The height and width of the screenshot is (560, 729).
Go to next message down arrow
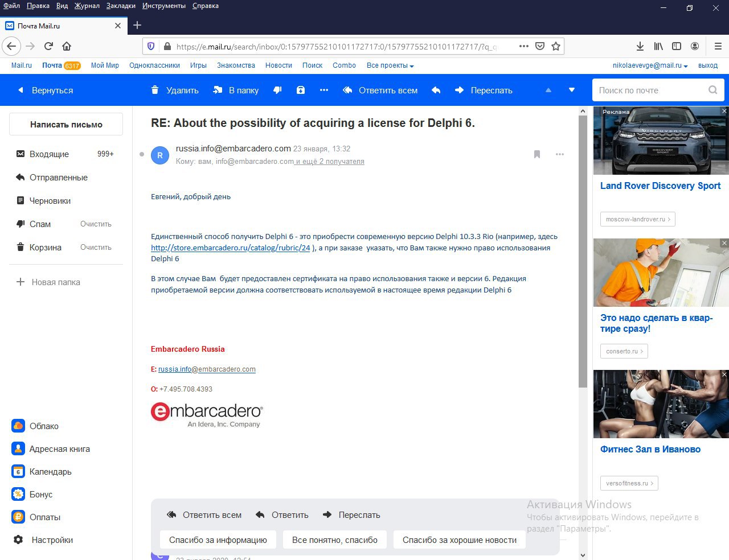tap(572, 90)
